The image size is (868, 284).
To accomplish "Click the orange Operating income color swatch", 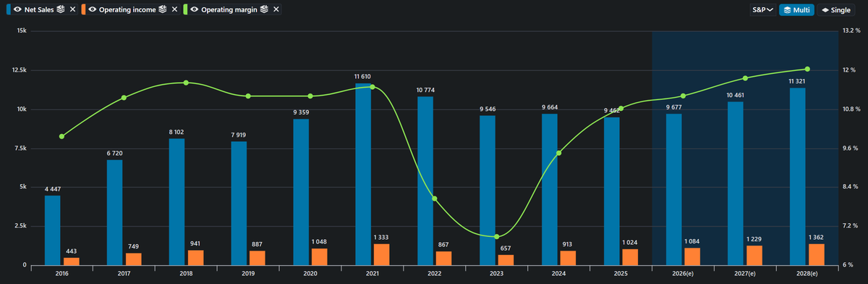I will (82, 10).
